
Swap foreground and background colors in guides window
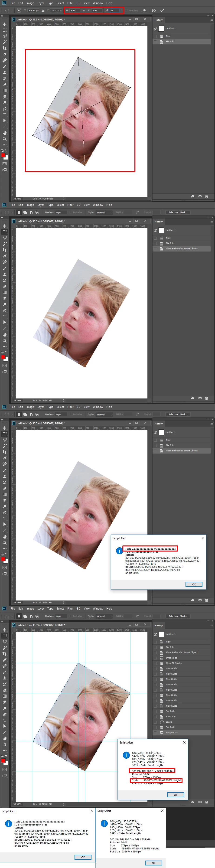pyautogui.click(x=6, y=756)
